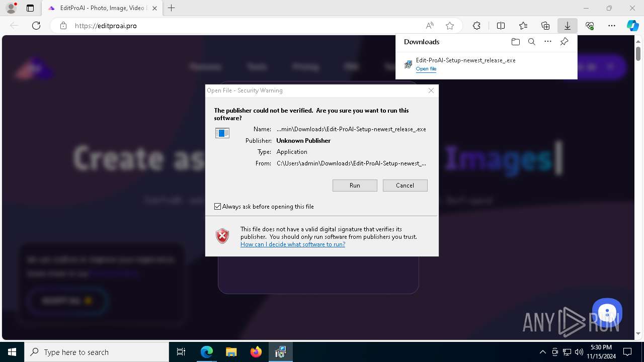Screen dimensions: 644x362
Task: Open the Collections icon
Action: 545,26
